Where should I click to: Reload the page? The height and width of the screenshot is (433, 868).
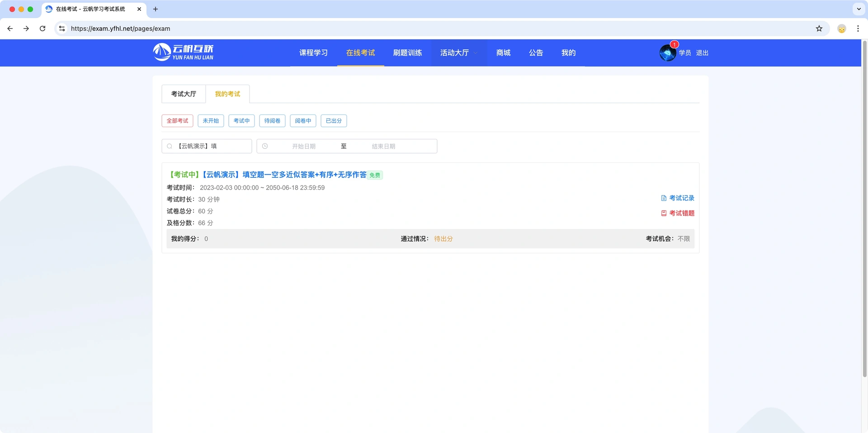pyautogui.click(x=42, y=29)
